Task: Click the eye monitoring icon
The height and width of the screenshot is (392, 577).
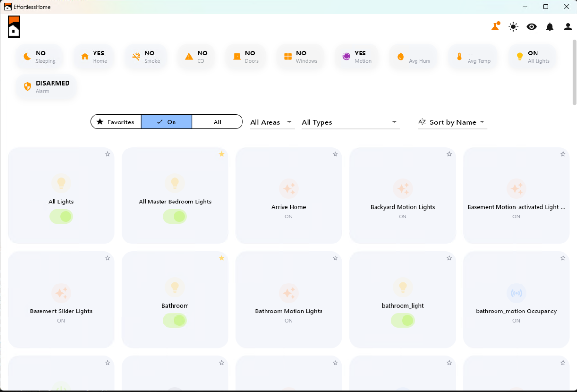Action: coord(531,27)
